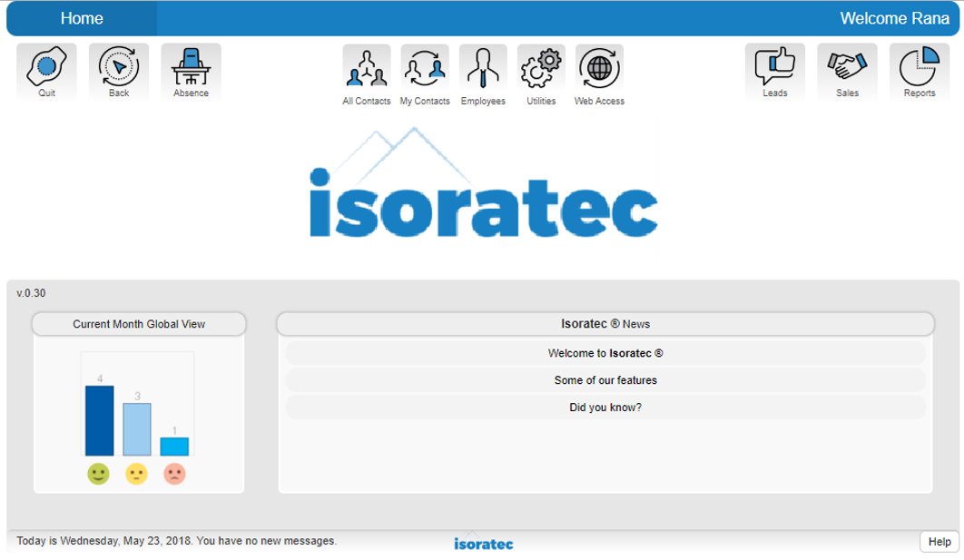Click the small blue bar labeled 1
Screen dimensions: 964x560
coord(174,447)
